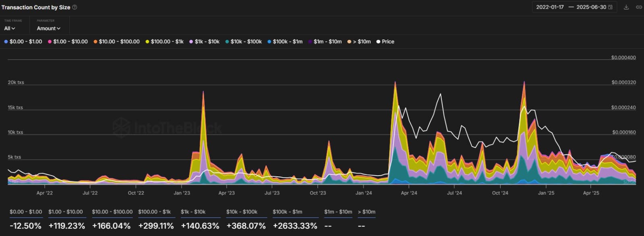Select the $10k - $100k summary stat
The width and height of the screenshot is (644, 236).
point(246,226)
